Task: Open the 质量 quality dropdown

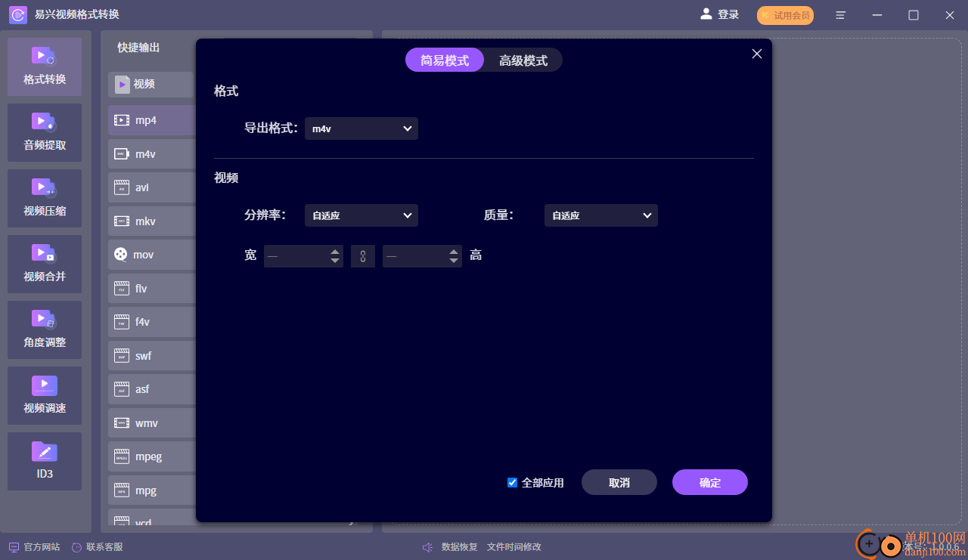Action: (601, 215)
